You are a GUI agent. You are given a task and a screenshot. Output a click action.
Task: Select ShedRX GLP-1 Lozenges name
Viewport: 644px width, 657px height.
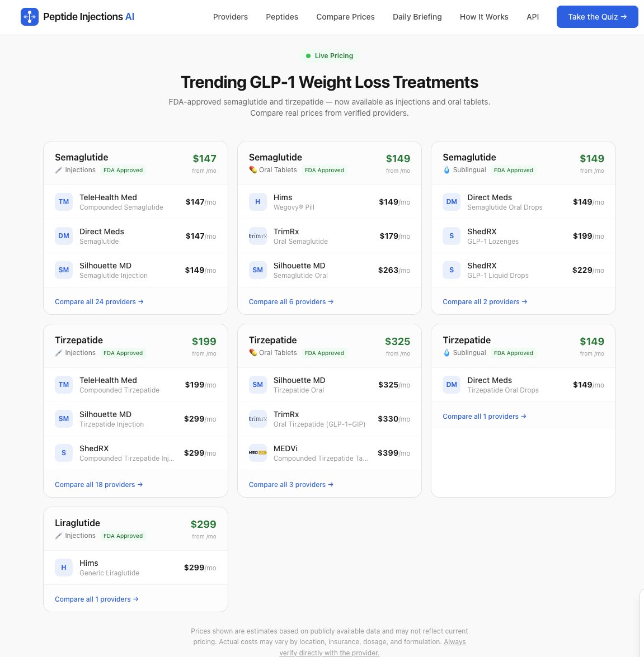[482, 231]
